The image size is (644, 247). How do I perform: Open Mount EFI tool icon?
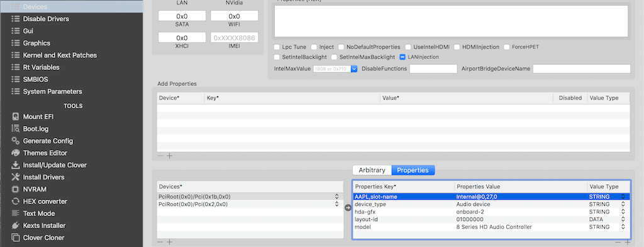coord(16,117)
